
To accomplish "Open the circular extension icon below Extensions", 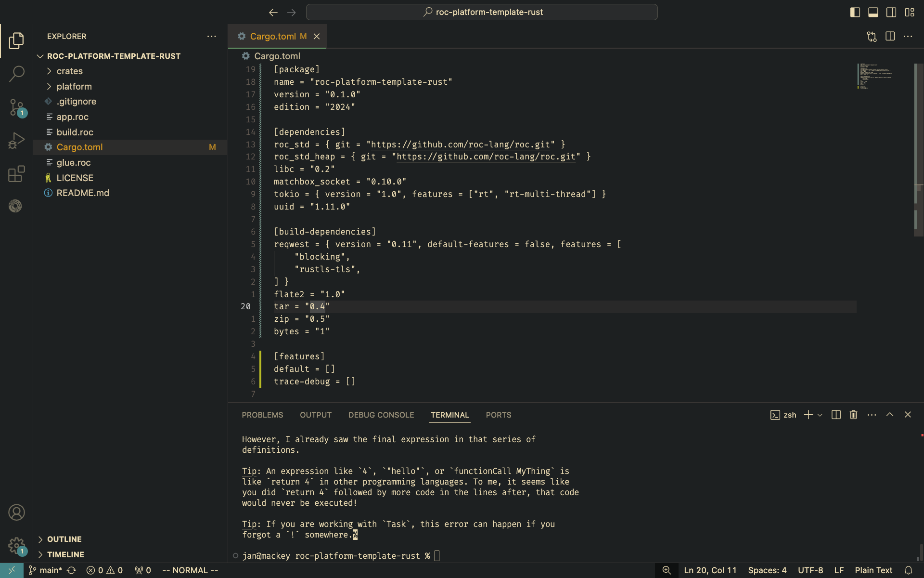I will click(x=15, y=206).
